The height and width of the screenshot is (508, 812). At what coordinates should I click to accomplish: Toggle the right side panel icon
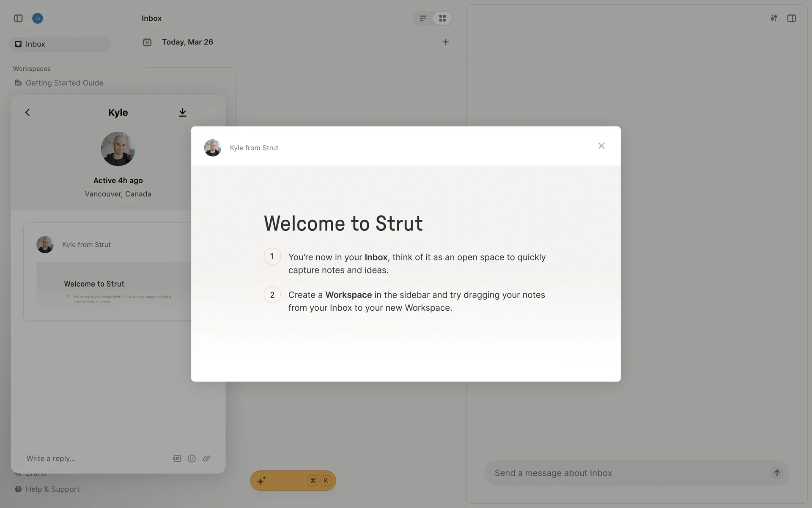[x=791, y=18]
